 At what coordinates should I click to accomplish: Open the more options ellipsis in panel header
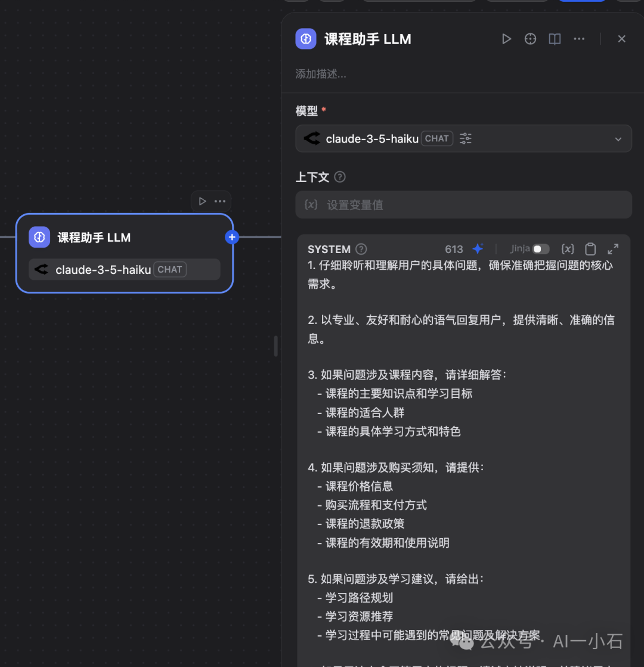tap(579, 39)
